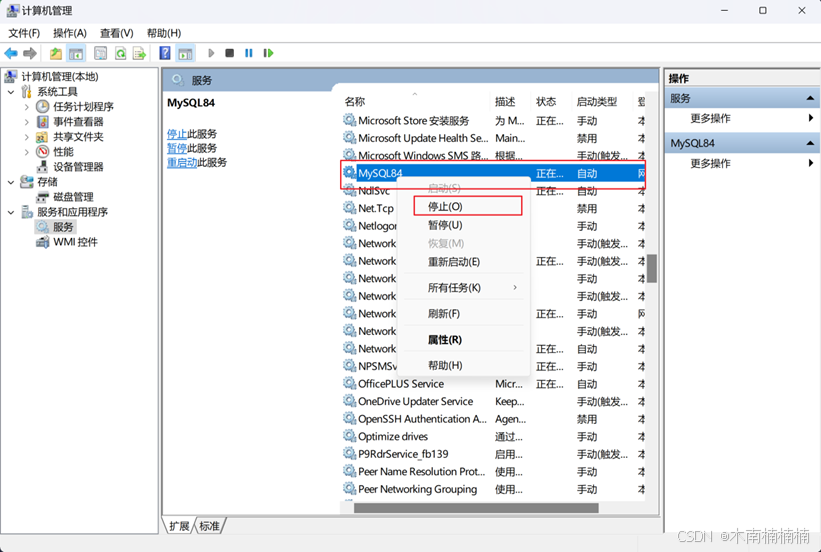Select the Peer Networking Grouping row
Screen dimensions: 821x552
pos(493,489)
